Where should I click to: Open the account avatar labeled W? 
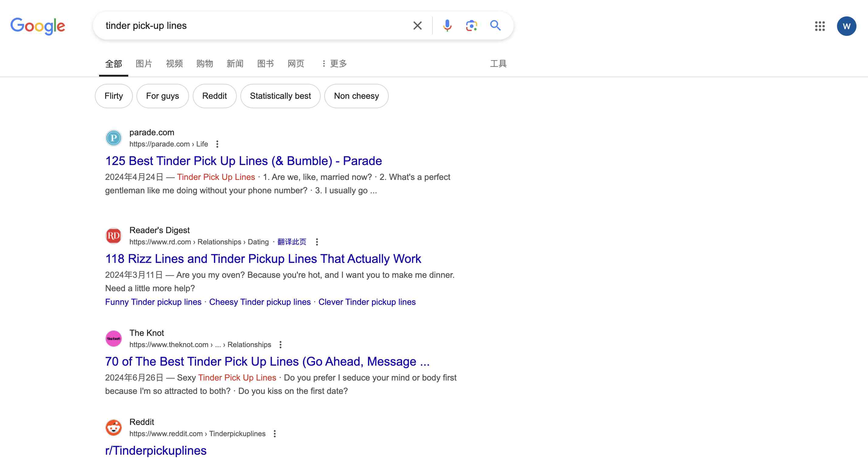[x=846, y=26]
